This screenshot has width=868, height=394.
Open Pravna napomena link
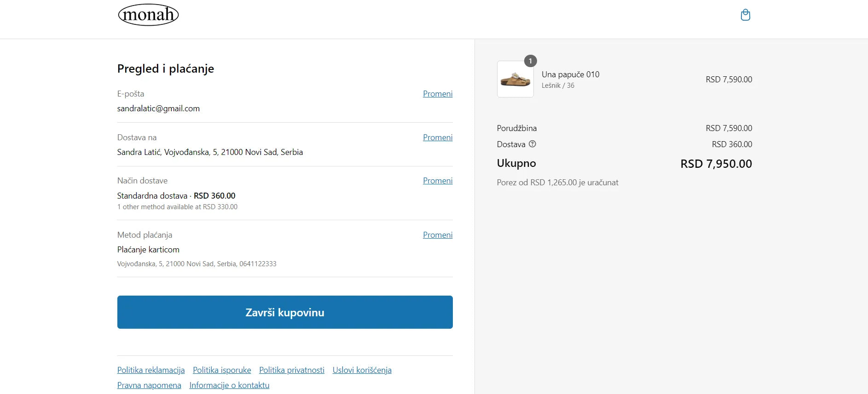tap(149, 385)
